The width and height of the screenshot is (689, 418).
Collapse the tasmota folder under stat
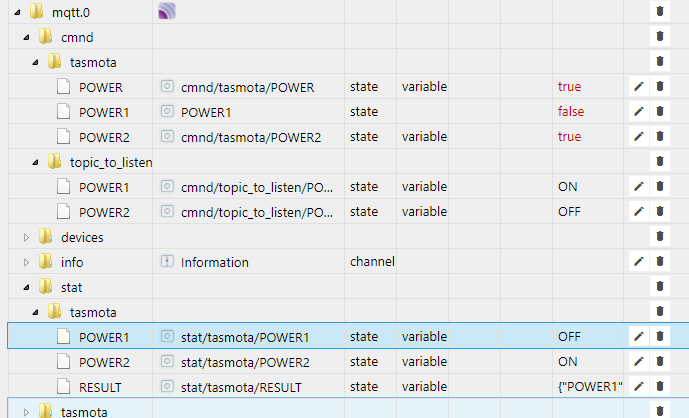pos(35,313)
